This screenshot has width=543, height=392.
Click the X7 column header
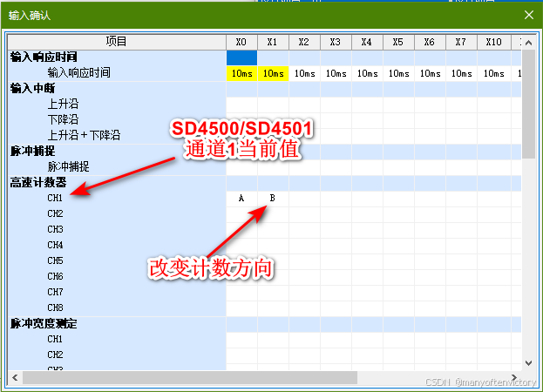(461, 42)
